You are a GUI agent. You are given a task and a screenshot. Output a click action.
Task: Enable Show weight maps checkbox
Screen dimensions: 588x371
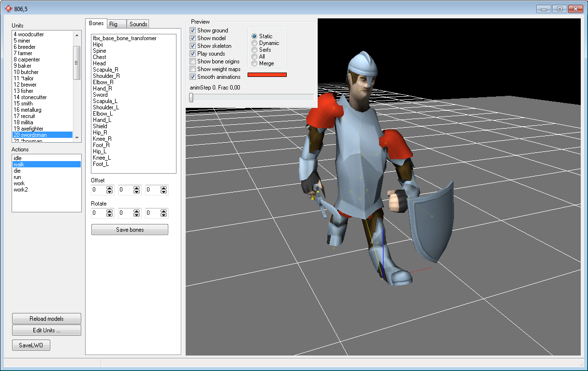click(193, 69)
